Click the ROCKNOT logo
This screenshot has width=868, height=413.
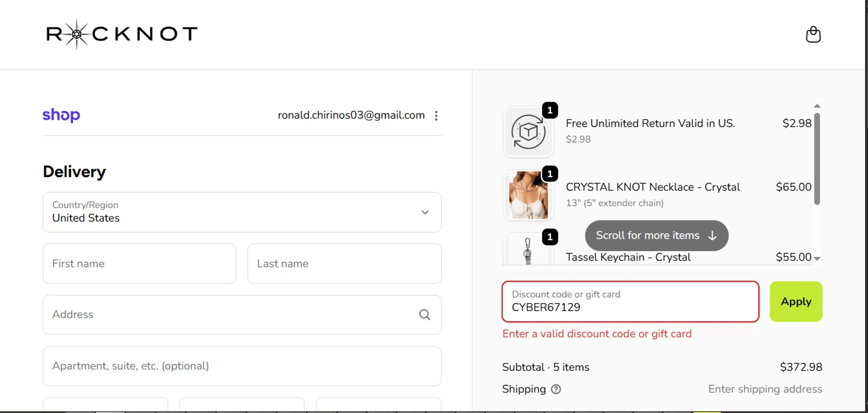click(x=122, y=34)
